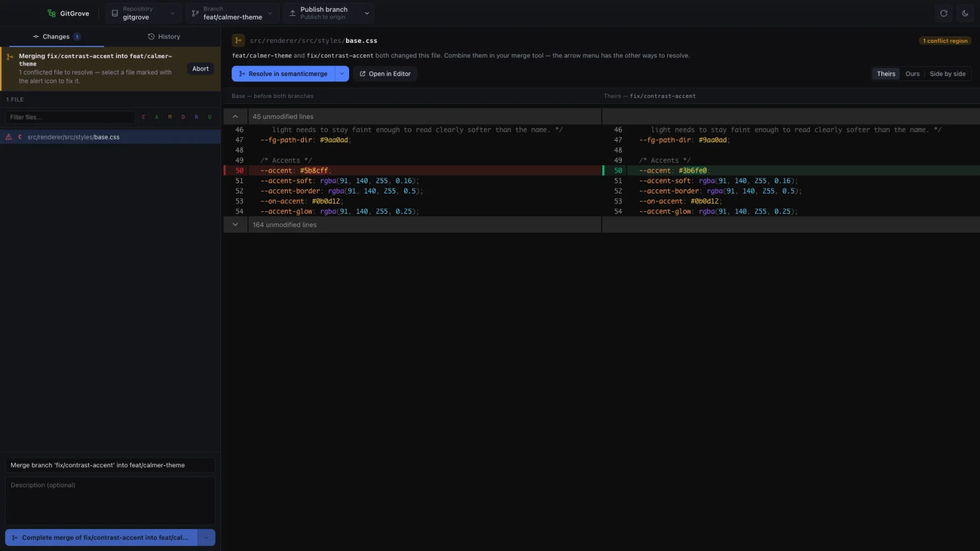Click Resolve in semanticmerge button
The image size is (980, 551).
coord(284,73)
